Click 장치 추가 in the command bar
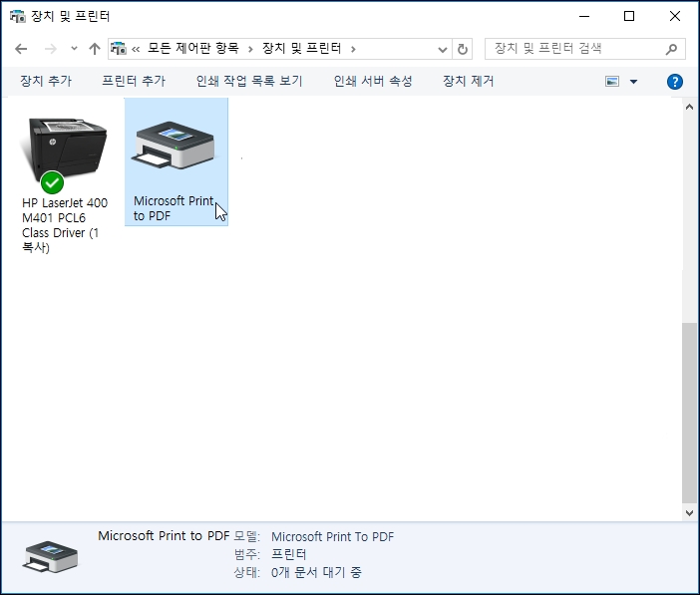The width and height of the screenshot is (700, 595). pyautogui.click(x=46, y=81)
